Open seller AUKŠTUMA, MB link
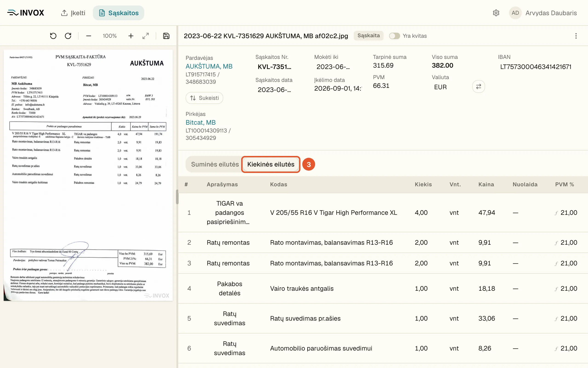Image resolution: width=588 pixels, height=368 pixels. click(x=209, y=66)
